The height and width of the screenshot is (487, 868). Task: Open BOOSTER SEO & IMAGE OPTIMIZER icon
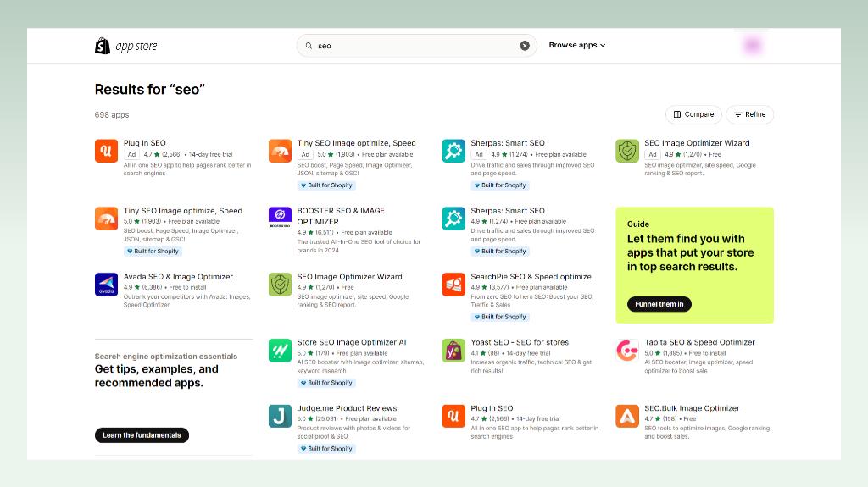(x=280, y=219)
